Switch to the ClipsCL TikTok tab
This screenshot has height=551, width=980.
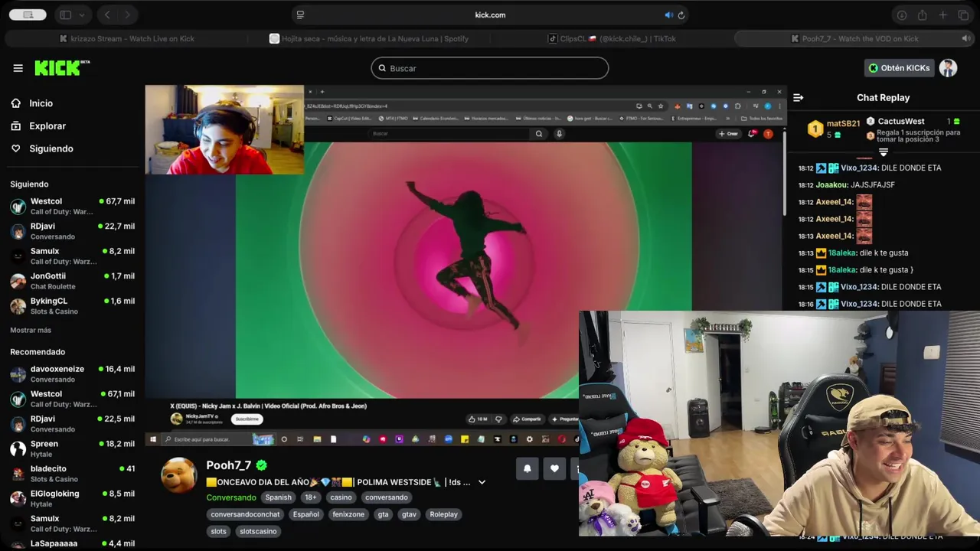(x=612, y=38)
